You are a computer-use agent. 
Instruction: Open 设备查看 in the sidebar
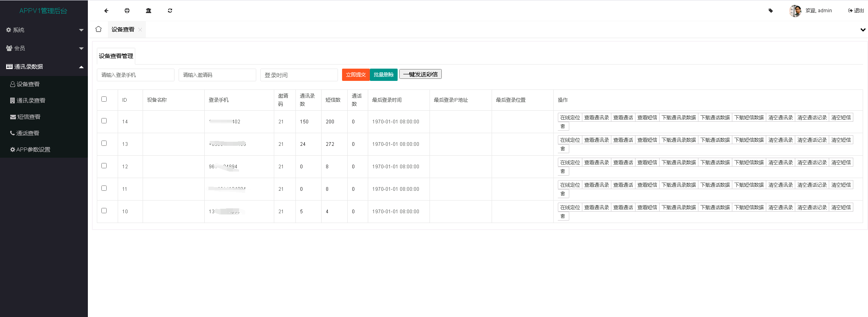44,84
